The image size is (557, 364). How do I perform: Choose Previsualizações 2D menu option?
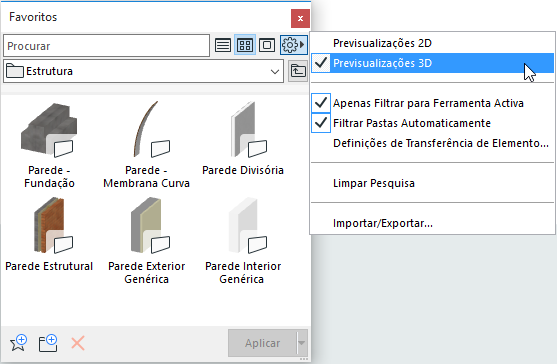(433, 43)
